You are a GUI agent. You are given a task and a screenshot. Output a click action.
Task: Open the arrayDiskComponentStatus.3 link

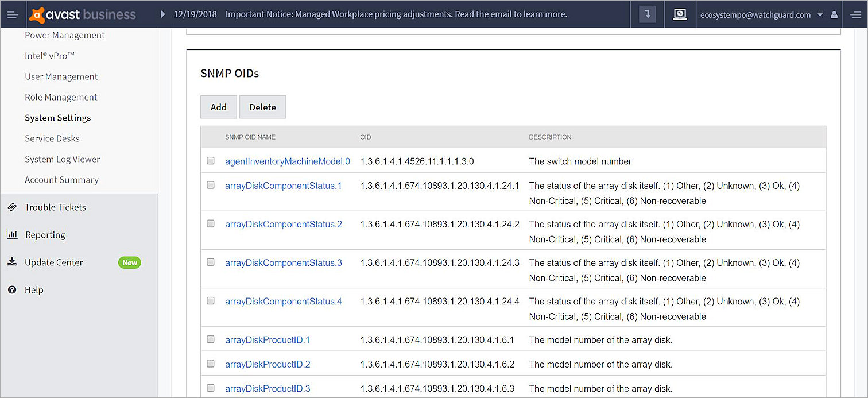click(x=283, y=262)
